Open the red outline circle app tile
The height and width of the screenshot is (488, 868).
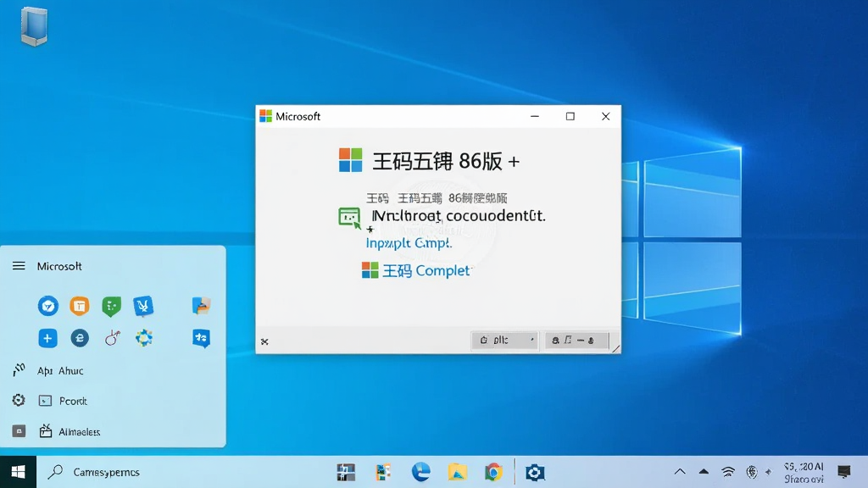[113, 337]
